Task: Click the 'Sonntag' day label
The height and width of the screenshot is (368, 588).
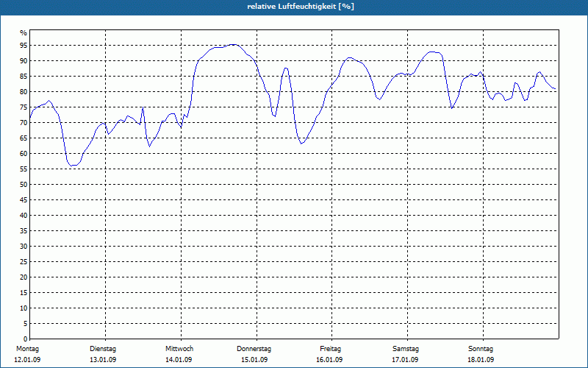Action: click(x=481, y=349)
